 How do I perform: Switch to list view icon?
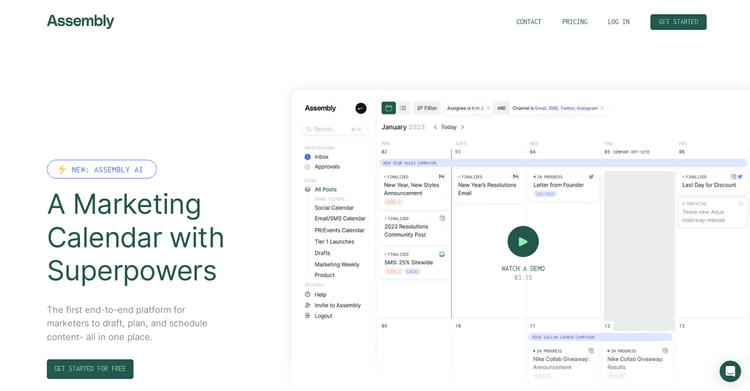[403, 108]
